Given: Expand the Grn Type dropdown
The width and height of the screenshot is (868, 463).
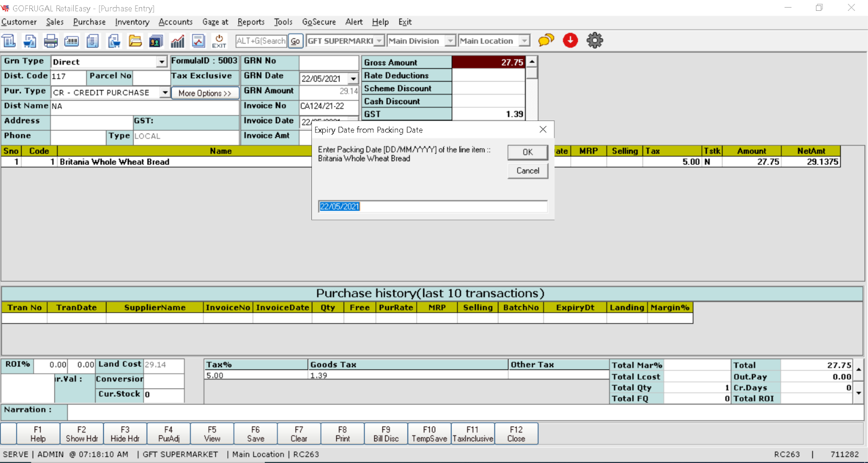Looking at the screenshot, I should point(162,62).
